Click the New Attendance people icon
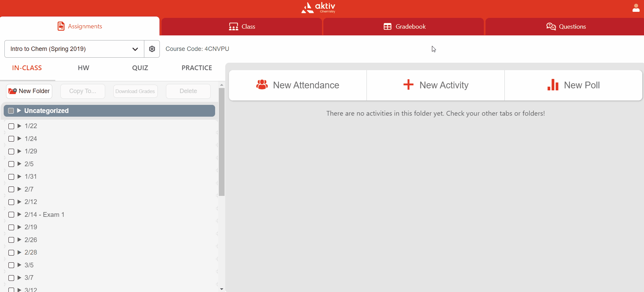 (x=262, y=85)
